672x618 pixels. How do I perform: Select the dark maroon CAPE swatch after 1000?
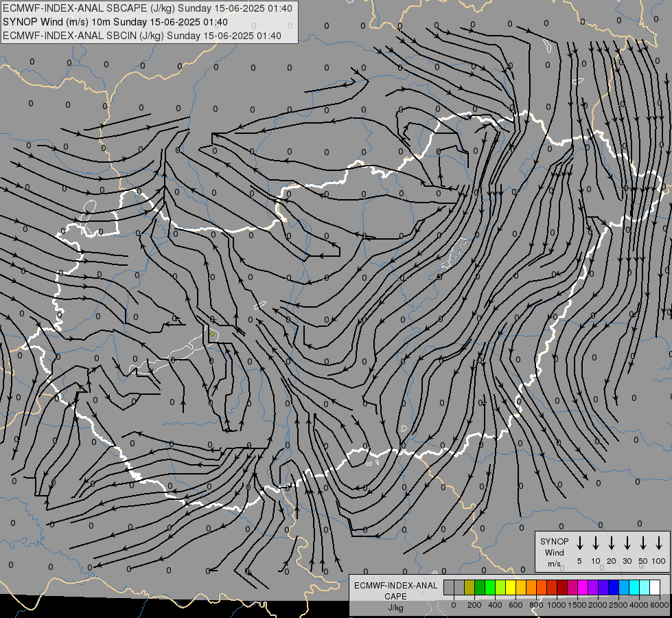point(562,587)
